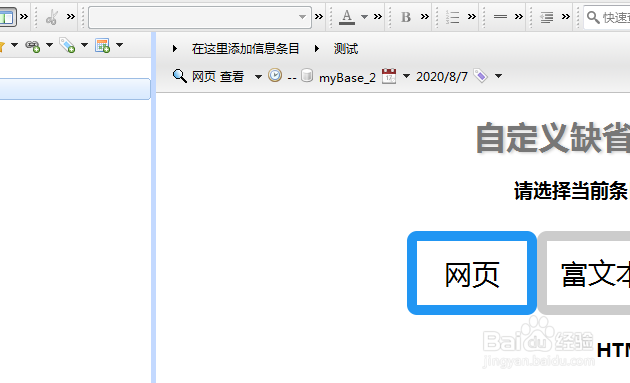Choose the 网页 format button
The image size is (630, 383).
(472, 273)
